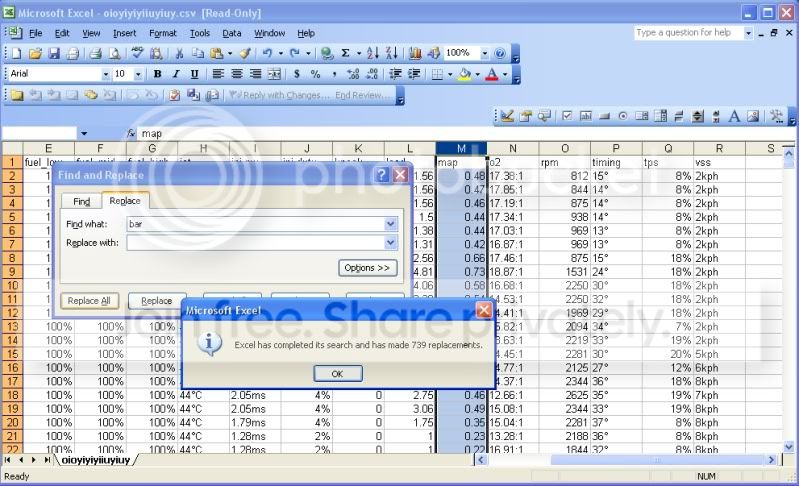Paste from clipboard with the toolbar icon
Image resolution: width=799 pixels, height=486 pixels.
[217, 53]
